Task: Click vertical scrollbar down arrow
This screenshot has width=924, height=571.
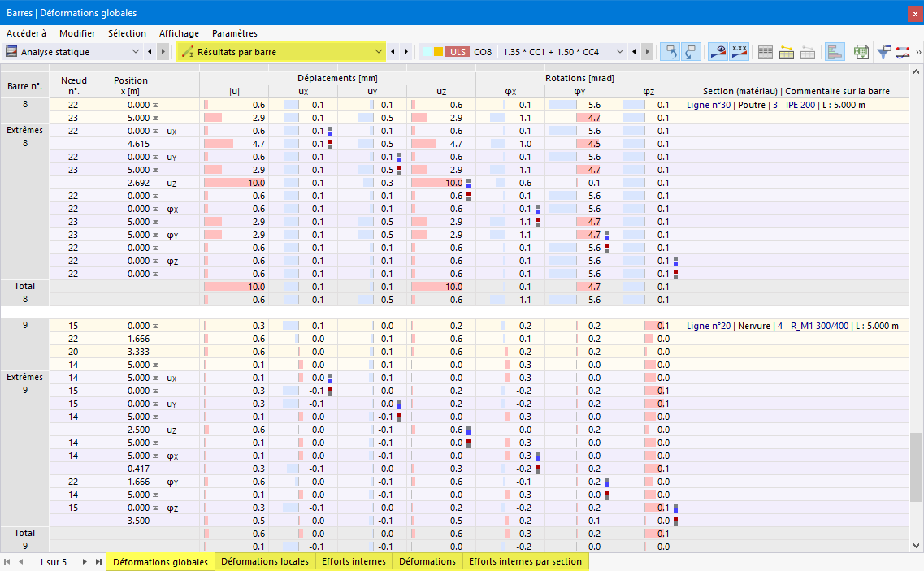Action: click(916, 546)
